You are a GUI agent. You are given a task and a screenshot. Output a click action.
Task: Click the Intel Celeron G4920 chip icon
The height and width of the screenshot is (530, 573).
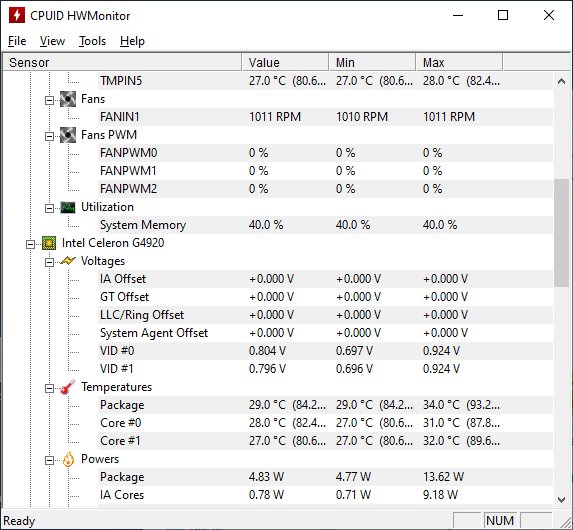[49, 243]
